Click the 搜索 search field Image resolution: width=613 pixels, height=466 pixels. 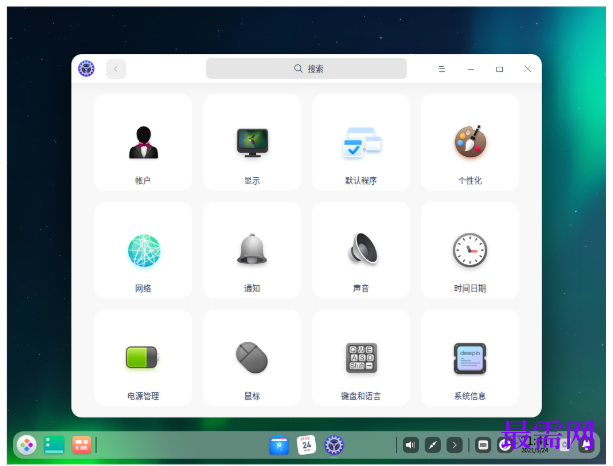coord(306,69)
